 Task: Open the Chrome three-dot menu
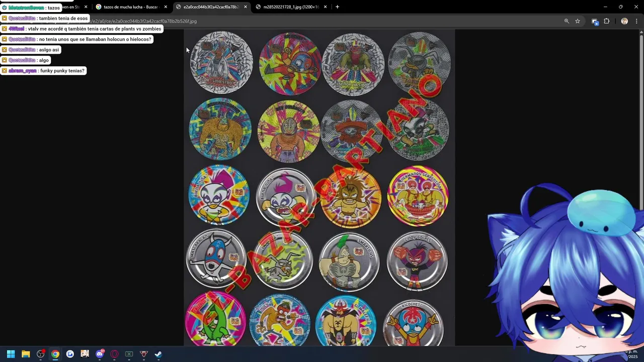[x=636, y=21]
